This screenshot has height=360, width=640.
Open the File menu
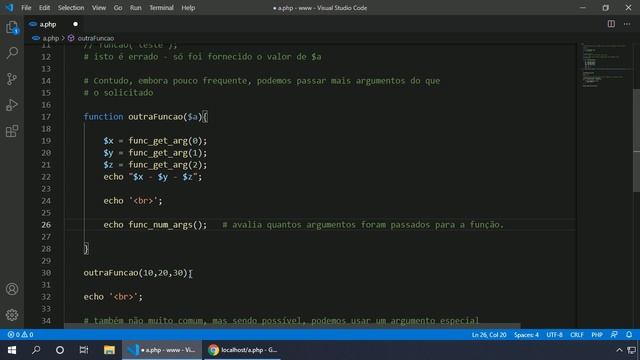(26, 8)
